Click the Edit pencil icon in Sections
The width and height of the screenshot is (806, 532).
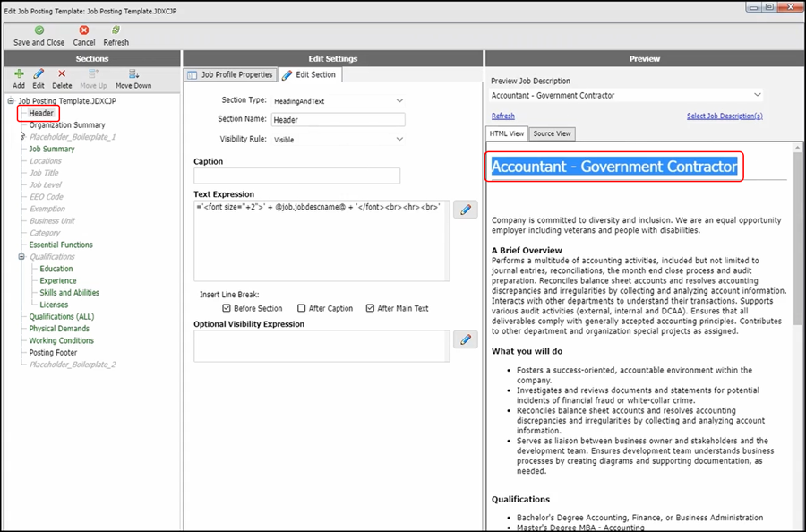39,74
